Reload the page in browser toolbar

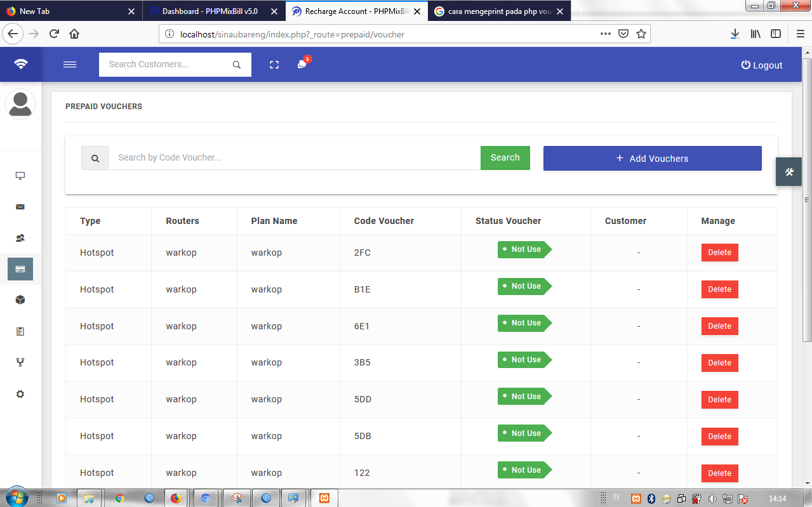pyautogui.click(x=54, y=34)
